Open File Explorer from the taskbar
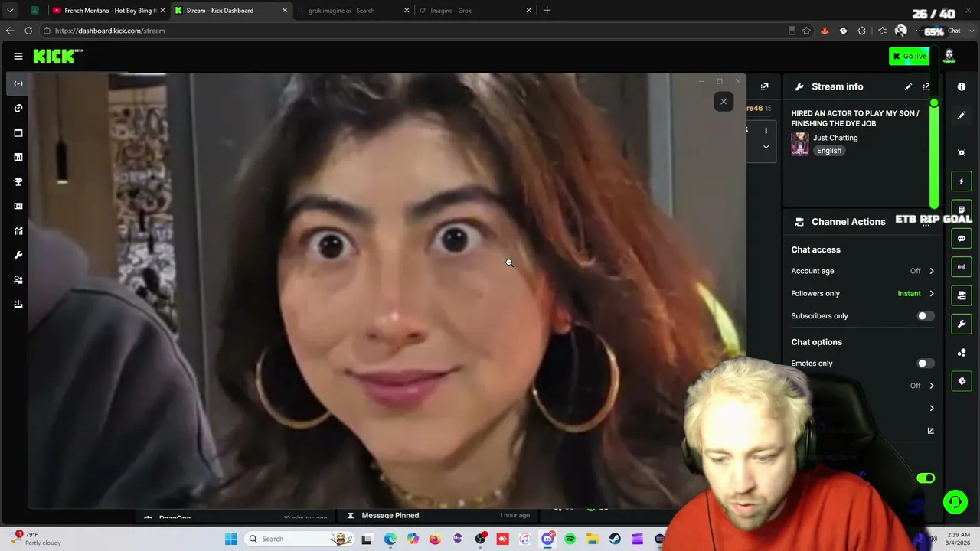The width and height of the screenshot is (980, 551). (x=593, y=539)
